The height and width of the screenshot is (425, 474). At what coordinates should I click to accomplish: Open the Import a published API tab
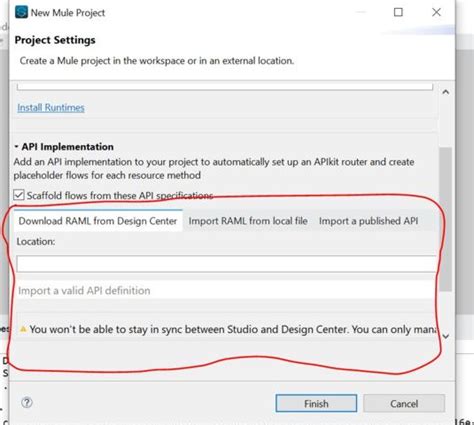pos(368,221)
